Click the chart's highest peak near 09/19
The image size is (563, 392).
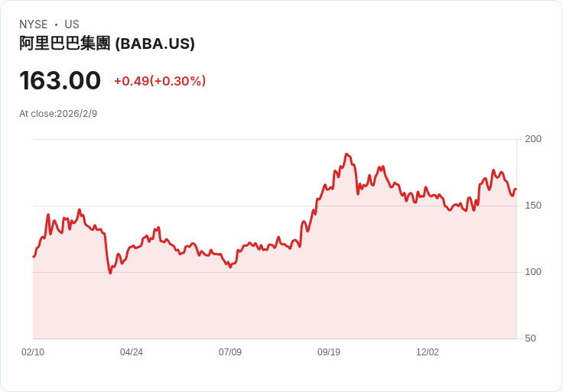click(347, 154)
